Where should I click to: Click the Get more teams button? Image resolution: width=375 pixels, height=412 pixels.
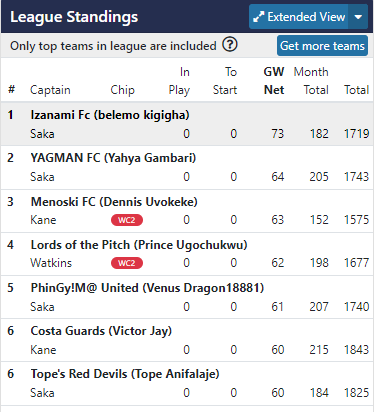pos(322,46)
